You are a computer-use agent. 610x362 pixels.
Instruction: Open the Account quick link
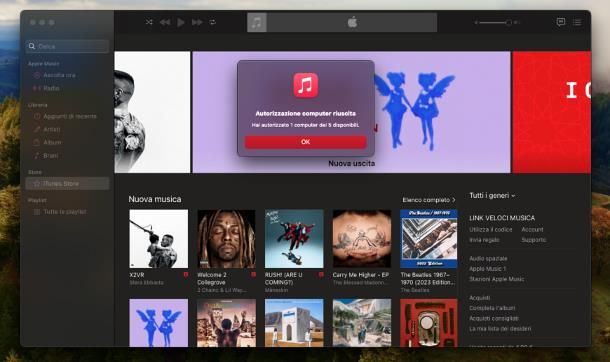click(533, 230)
